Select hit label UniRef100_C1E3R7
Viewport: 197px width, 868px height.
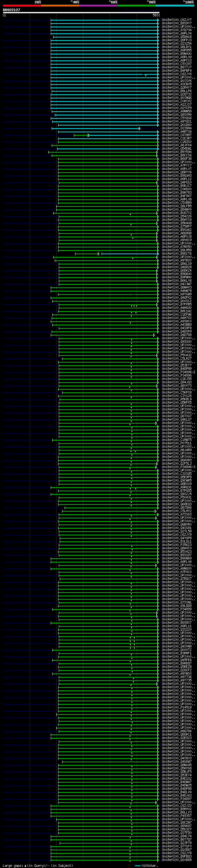pos(177,139)
